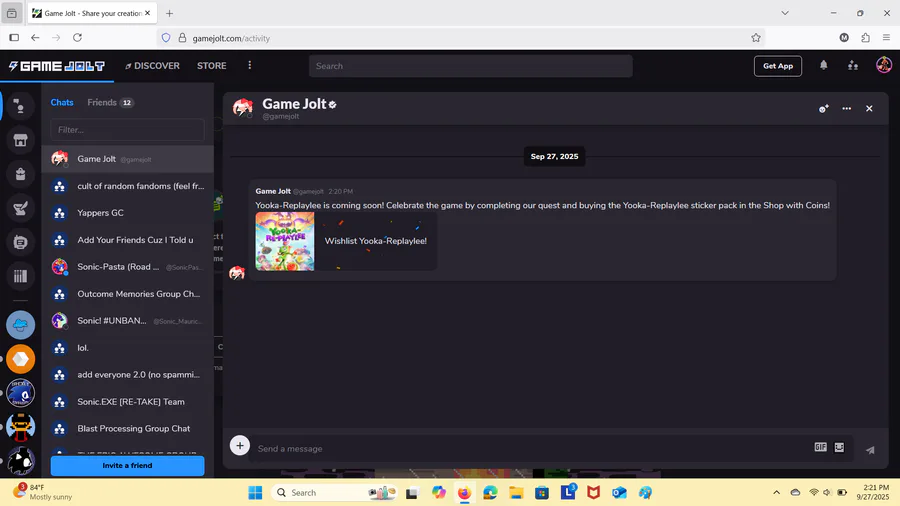This screenshot has width=900, height=506.
Task: Click the Invite a friend button
Action: pyautogui.click(x=127, y=465)
